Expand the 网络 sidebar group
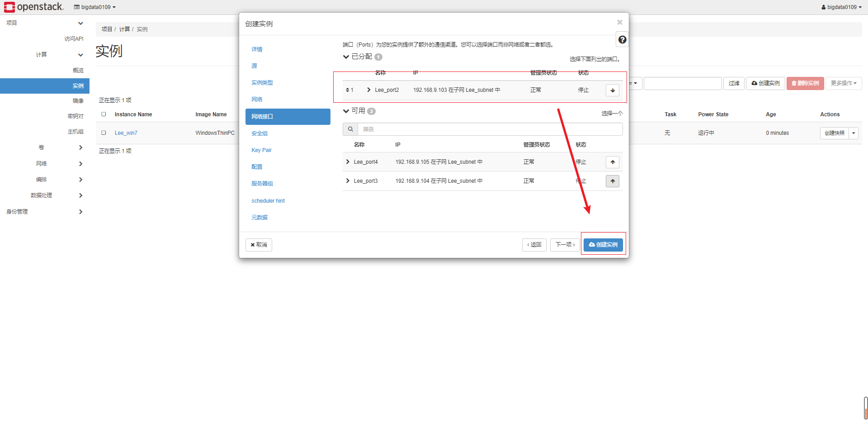 80,164
